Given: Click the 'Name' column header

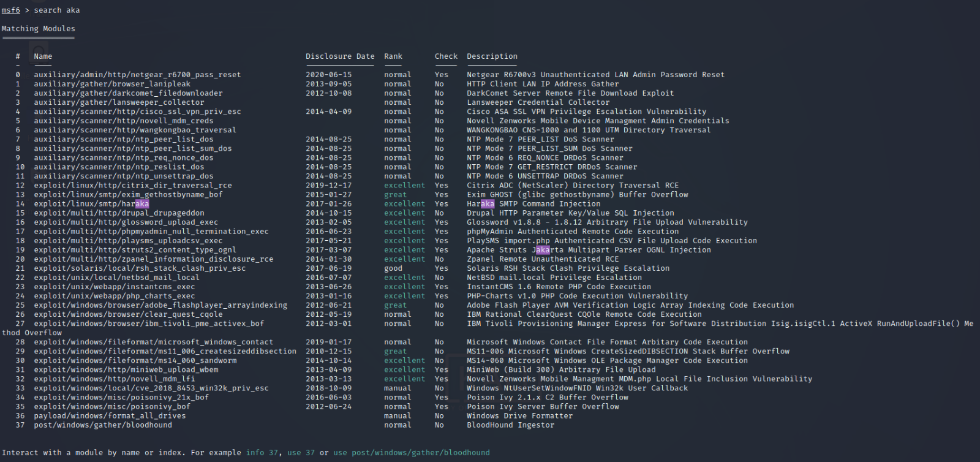Looking at the screenshot, I should pyautogui.click(x=43, y=56).
